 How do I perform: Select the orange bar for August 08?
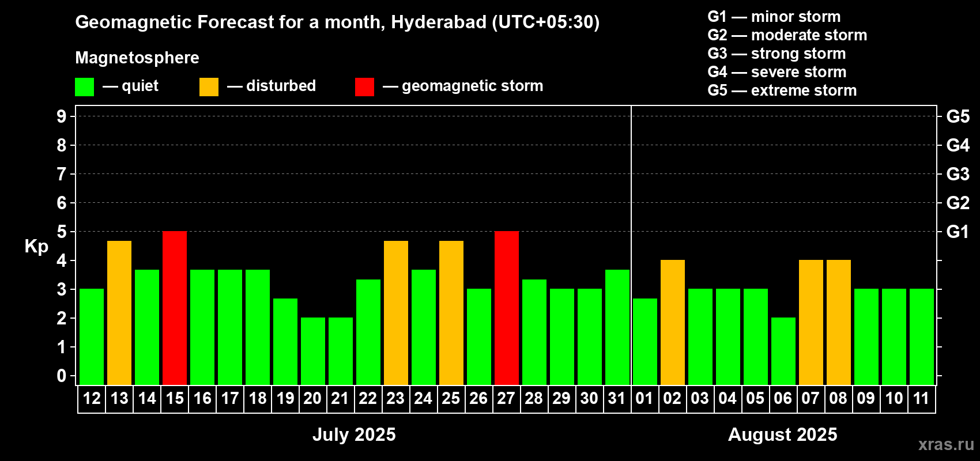click(x=839, y=323)
